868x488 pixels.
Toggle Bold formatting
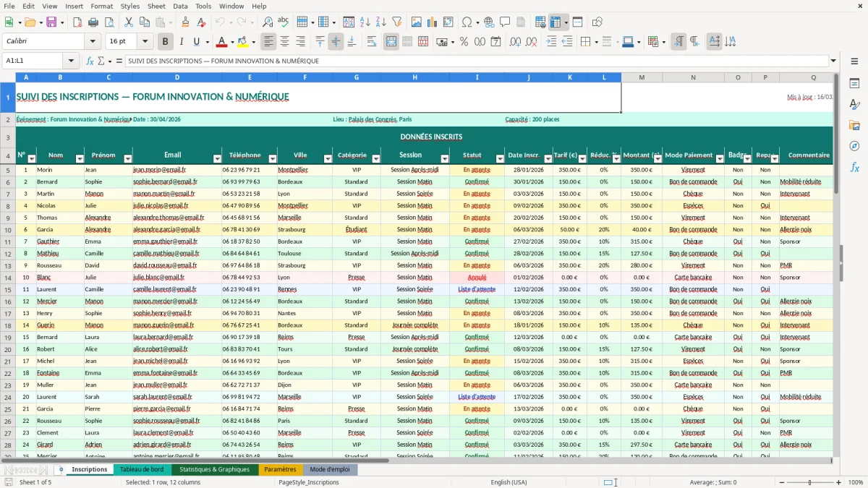(166, 42)
